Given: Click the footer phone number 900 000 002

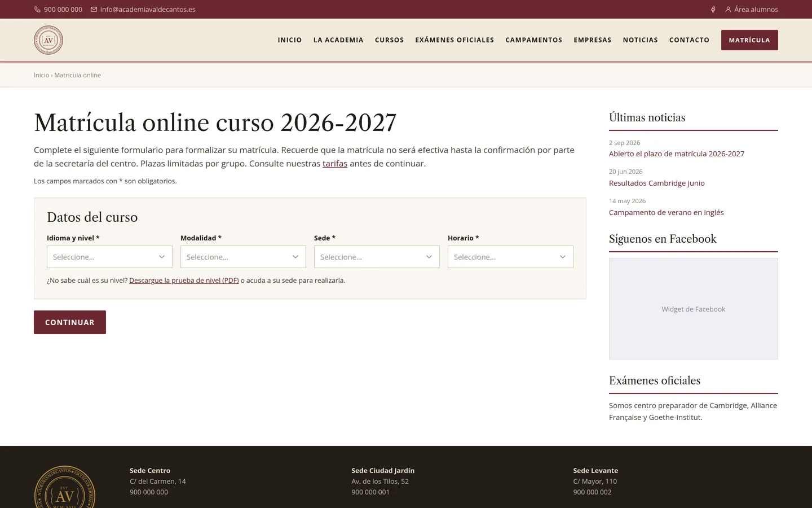Looking at the screenshot, I should [592, 492].
